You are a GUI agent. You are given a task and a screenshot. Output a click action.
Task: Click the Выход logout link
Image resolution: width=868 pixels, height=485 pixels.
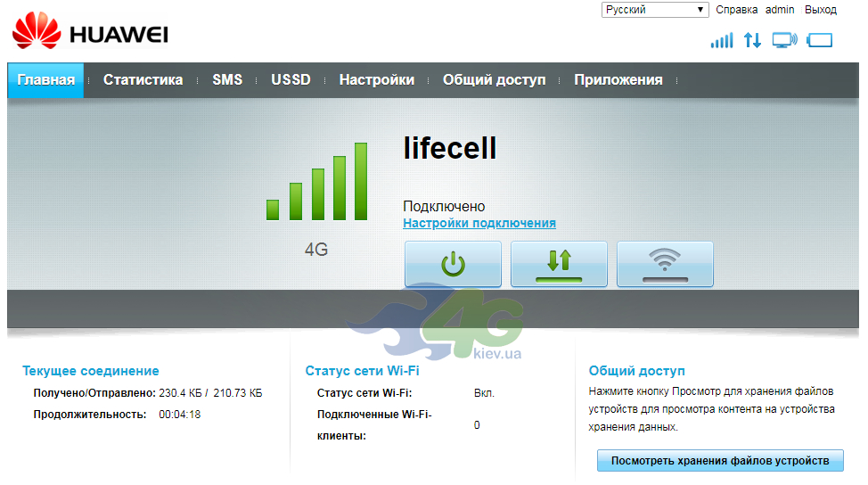pos(821,10)
